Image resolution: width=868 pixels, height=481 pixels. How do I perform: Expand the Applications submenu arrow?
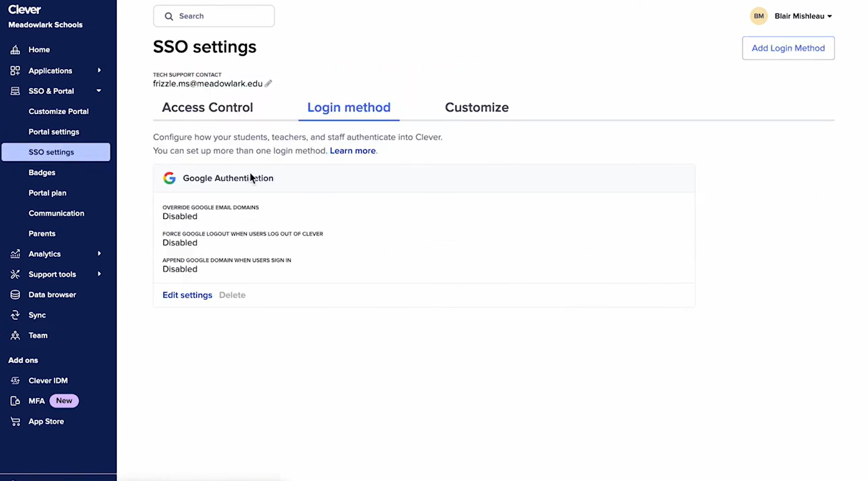(99, 71)
